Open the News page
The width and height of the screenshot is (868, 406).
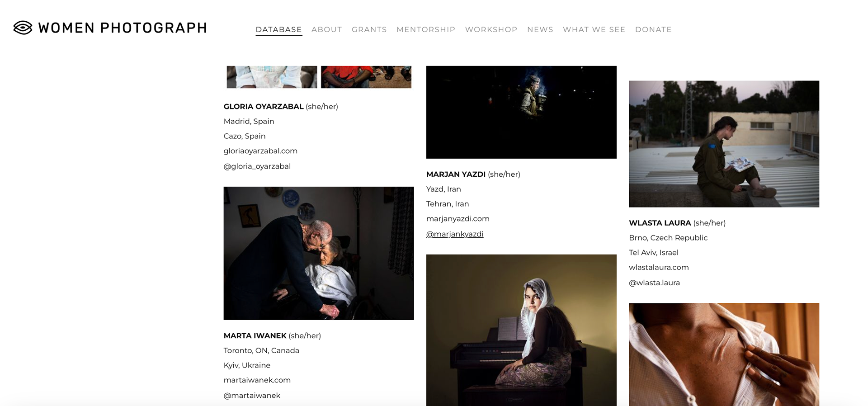[x=540, y=29]
